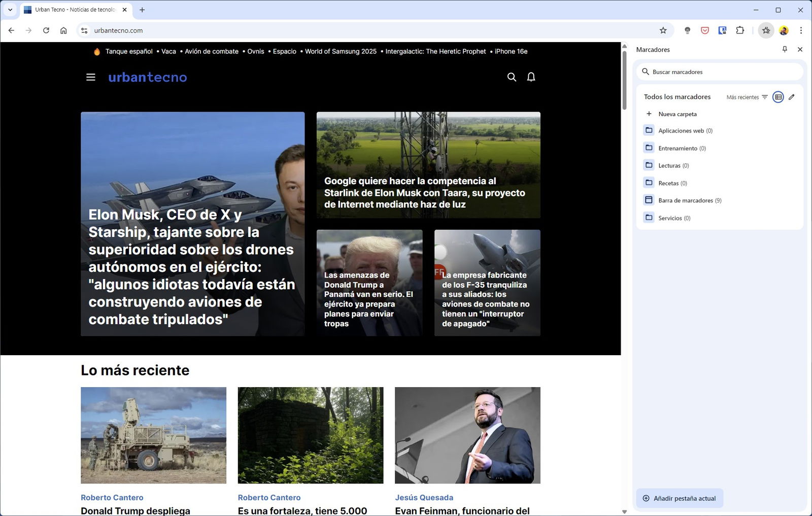Screen dimensions: 812x516
Task: Open tab search dropdown arrow
Action: tap(10, 10)
